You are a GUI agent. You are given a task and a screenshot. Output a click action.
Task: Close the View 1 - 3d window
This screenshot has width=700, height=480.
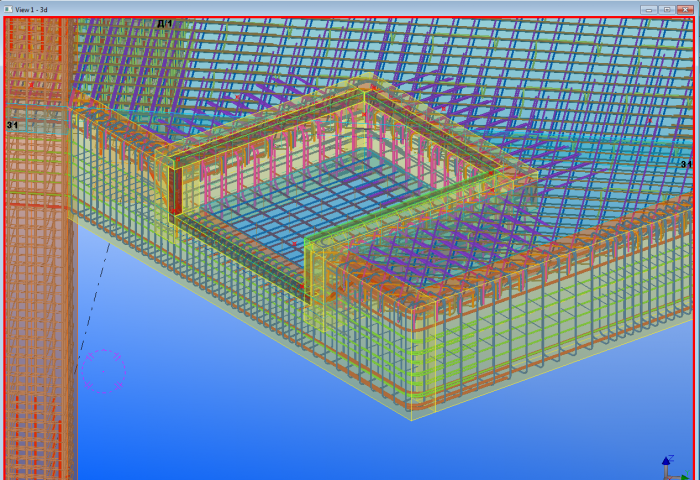tap(685, 9)
